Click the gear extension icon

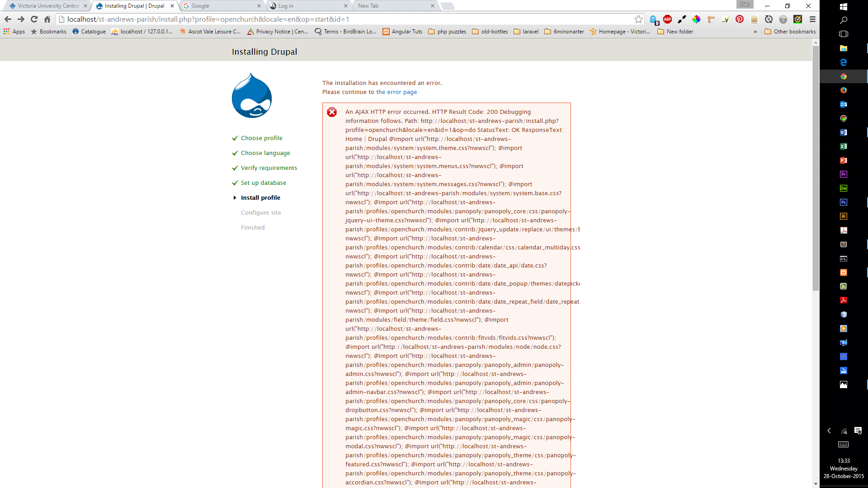(x=783, y=19)
